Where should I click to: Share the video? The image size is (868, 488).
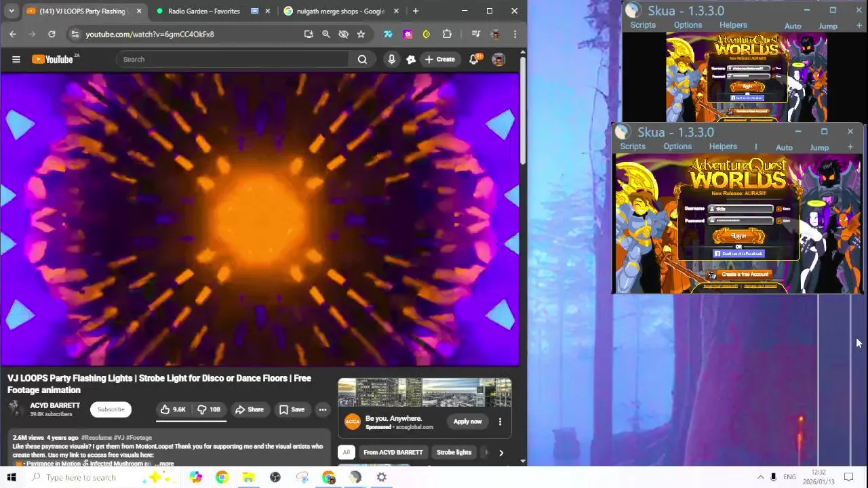(250, 409)
